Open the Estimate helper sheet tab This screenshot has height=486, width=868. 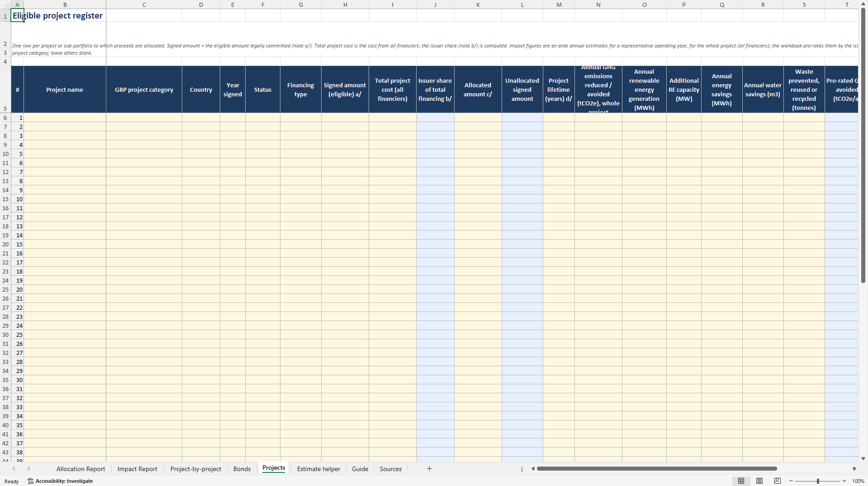[x=318, y=469]
